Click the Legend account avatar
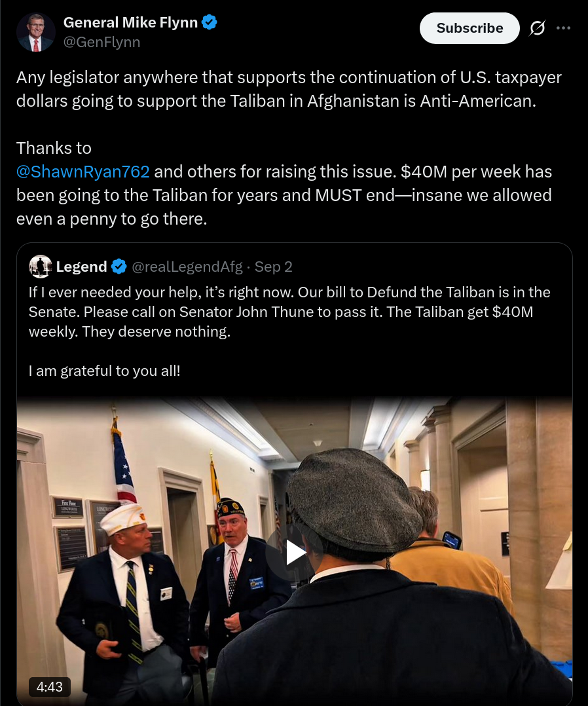 click(x=40, y=267)
